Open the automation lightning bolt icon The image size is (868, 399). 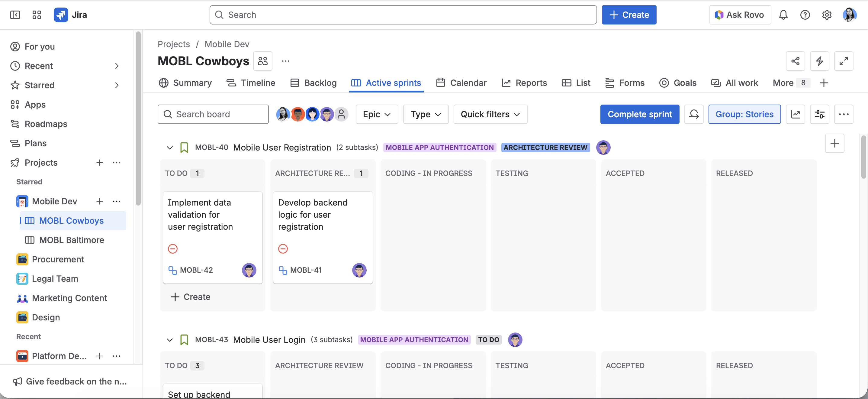[x=819, y=61]
